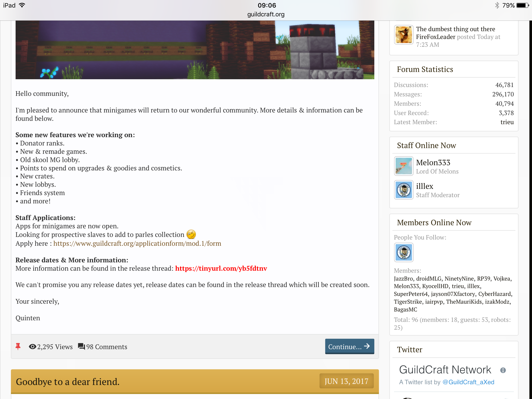
Task: Tap the 98 Comments count
Action: click(107, 347)
